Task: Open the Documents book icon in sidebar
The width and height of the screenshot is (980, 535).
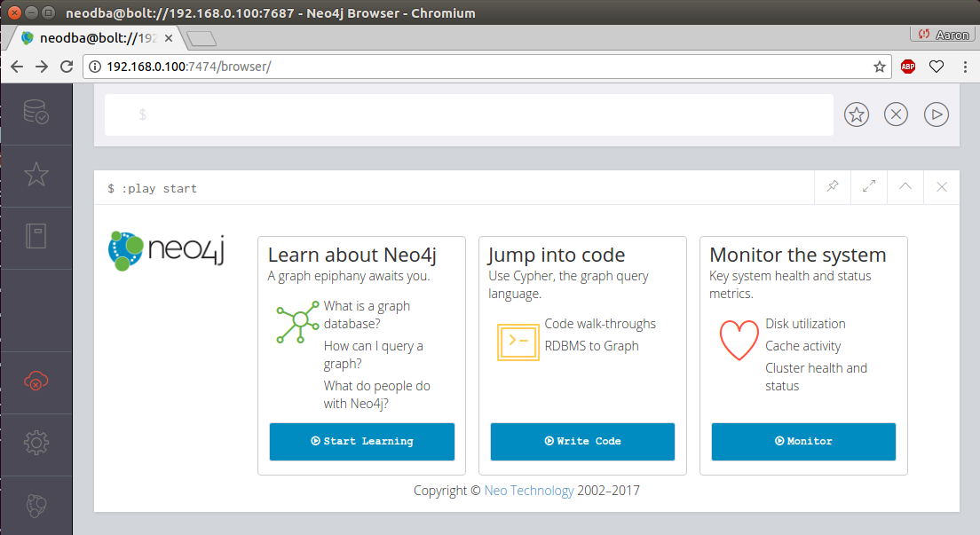Action: (x=36, y=236)
